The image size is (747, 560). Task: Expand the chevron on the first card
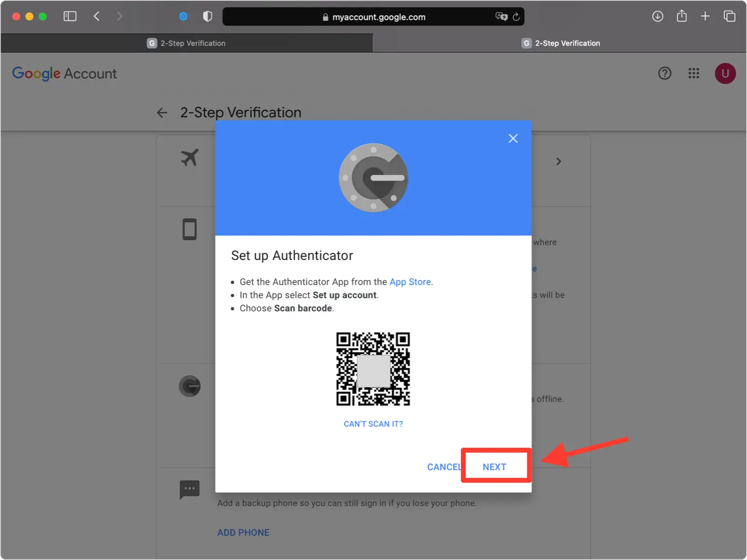pyautogui.click(x=559, y=161)
